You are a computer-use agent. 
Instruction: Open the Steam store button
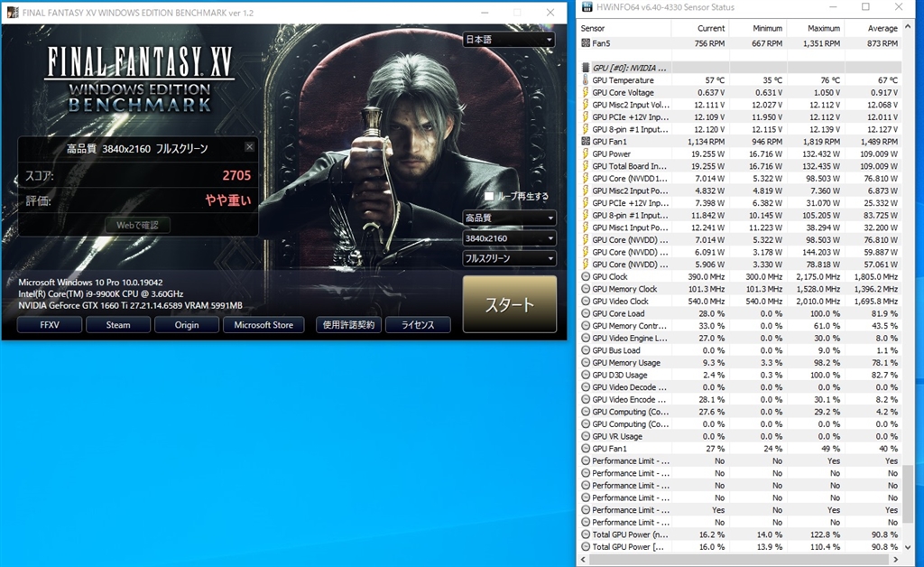(x=118, y=325)
